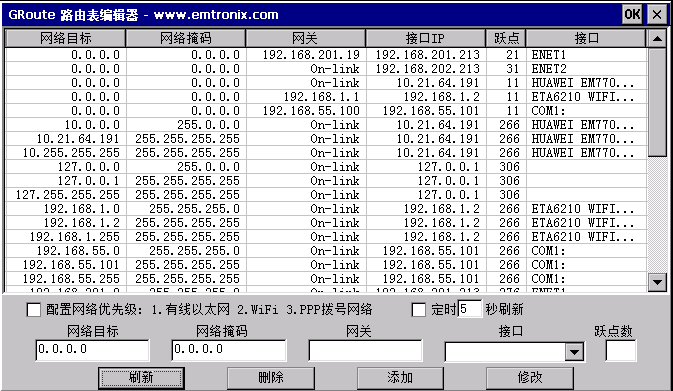673x391 pixels.
Task: Focus the 跃点数 input field
Action: pos(621,350)
